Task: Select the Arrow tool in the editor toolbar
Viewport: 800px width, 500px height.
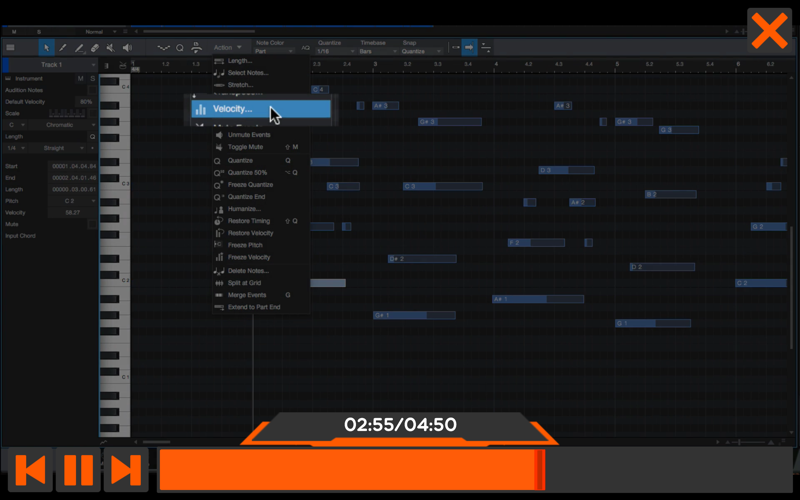Action: tap(46, 47)
